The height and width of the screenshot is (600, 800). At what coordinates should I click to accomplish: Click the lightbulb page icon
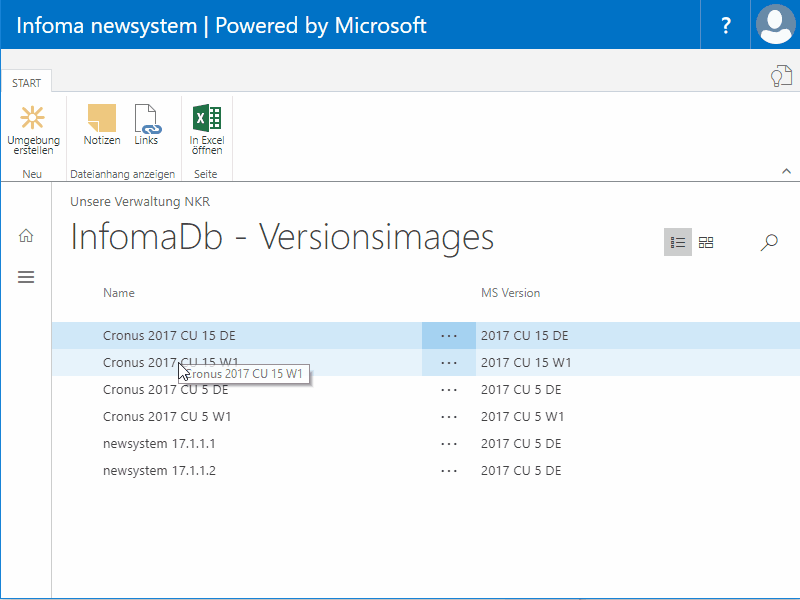click(781, 77)
